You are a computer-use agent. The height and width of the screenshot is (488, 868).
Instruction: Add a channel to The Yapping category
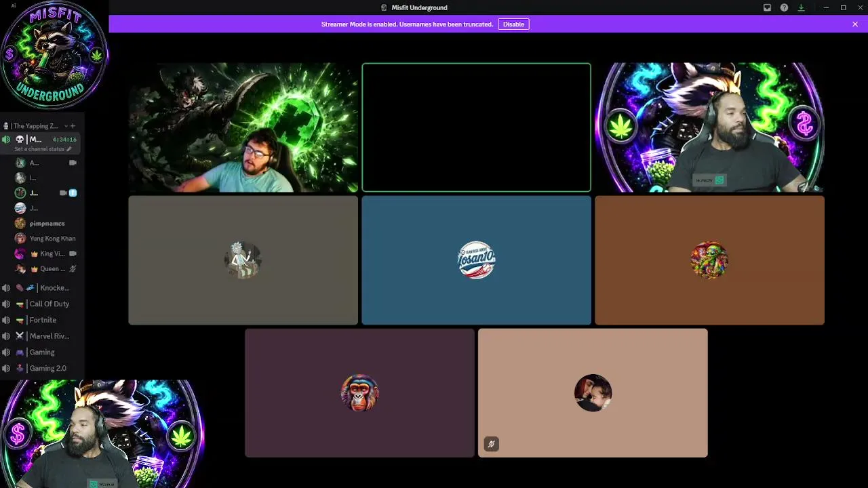[x=73, y=126]
